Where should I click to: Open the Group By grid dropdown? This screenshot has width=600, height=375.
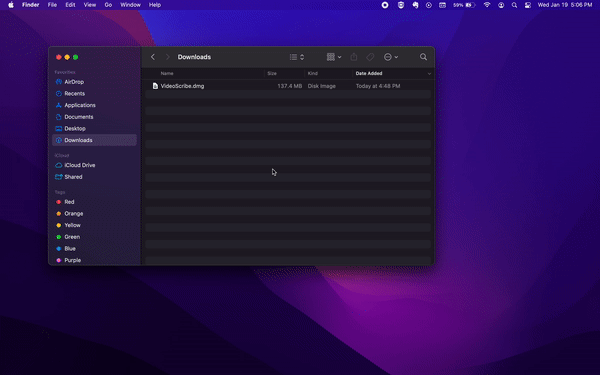click(334, 57)
